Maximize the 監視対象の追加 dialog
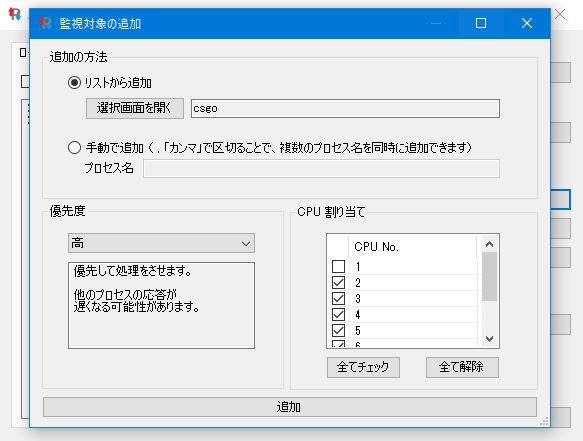Image resolution: width=583 pixels, height=441 pixels. pyautogui.click(x=481, y=23)
